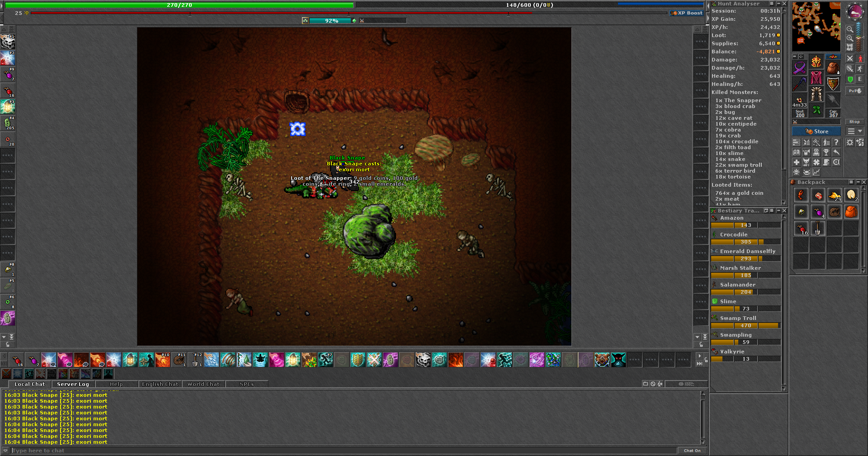Viewport: 868px width, 456px height.
Task: Use the F12 shovel in the action bar
Action: click(195, 360)
